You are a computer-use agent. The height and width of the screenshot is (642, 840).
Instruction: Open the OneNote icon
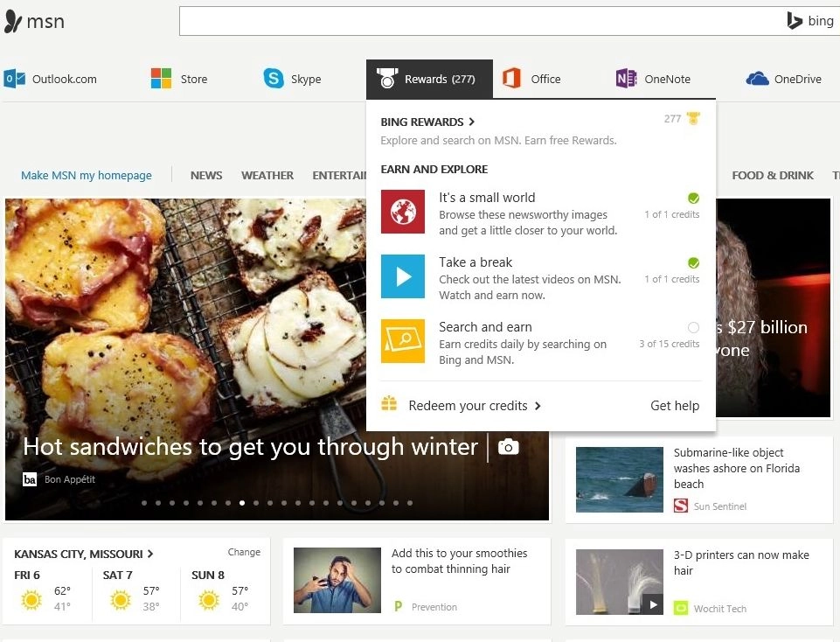[626, 78]
